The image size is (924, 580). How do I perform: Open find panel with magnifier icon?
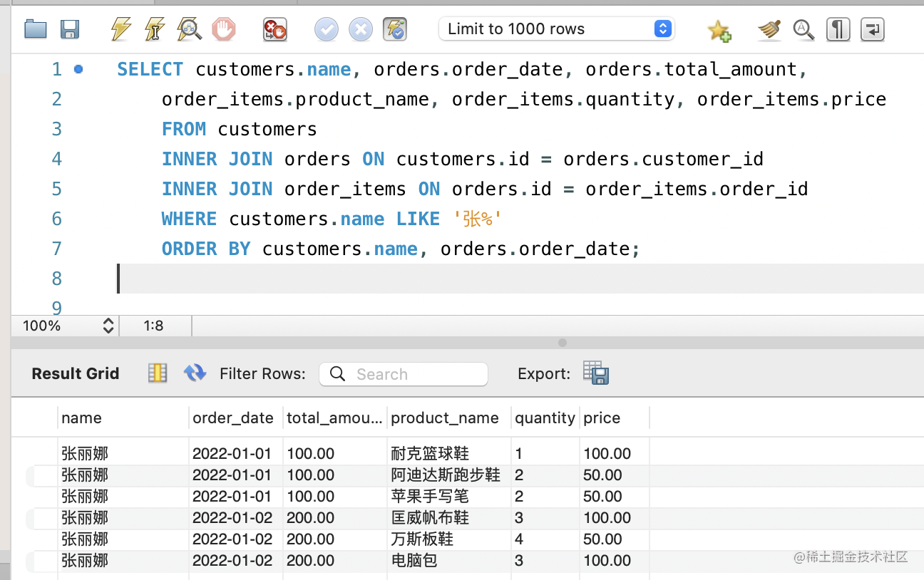pos(804,29)
